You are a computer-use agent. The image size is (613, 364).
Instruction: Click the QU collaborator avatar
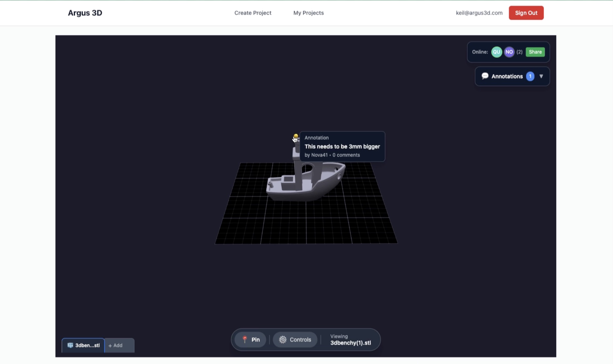pos(496,52)
